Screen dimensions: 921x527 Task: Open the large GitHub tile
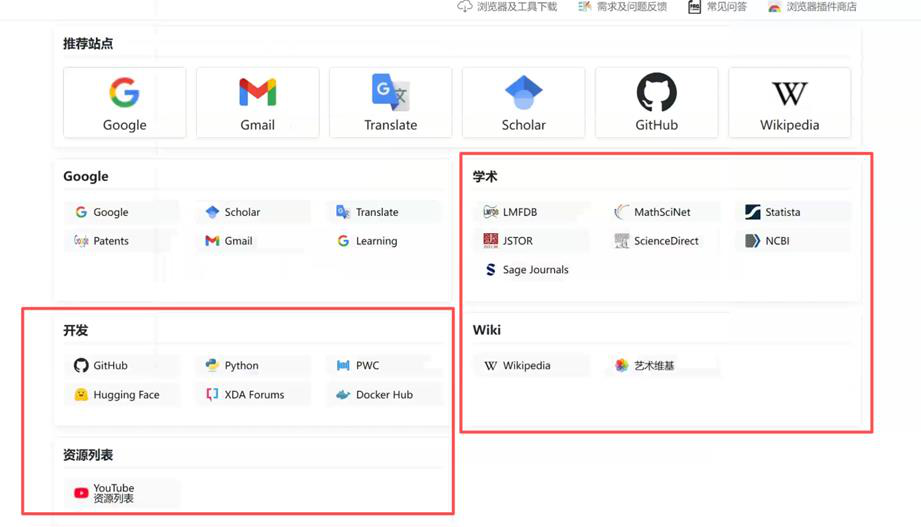(657, 103)
